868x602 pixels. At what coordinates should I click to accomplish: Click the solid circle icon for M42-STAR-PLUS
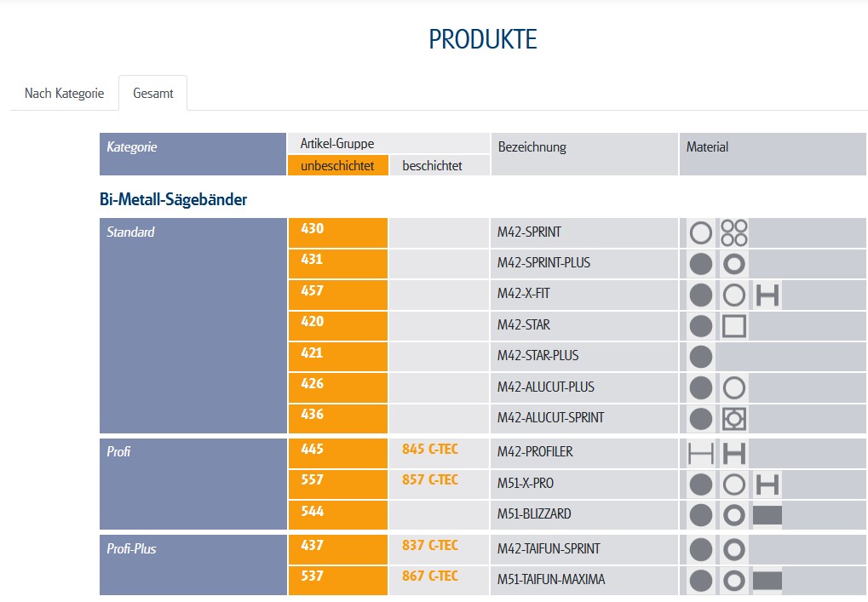[700, 357]
